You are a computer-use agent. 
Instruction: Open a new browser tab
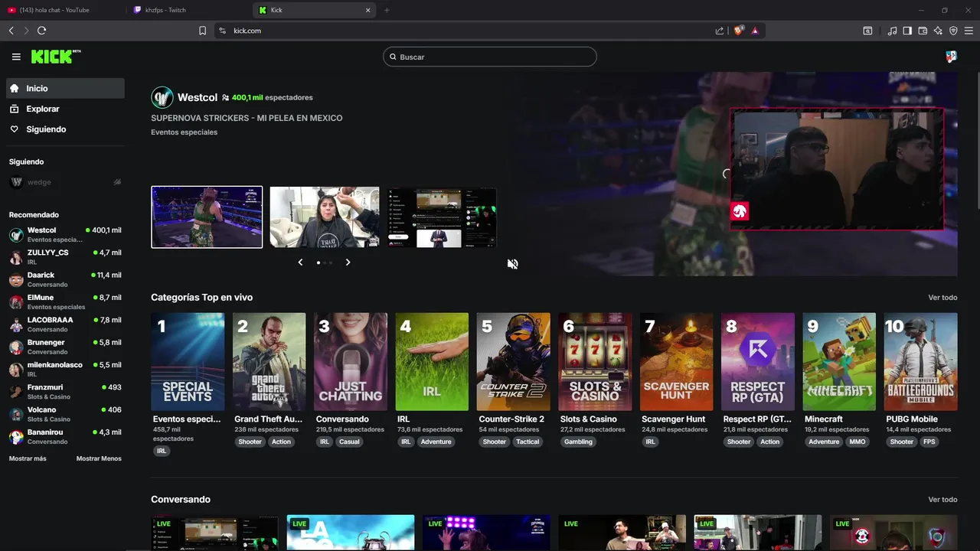[x=387, y=10]
